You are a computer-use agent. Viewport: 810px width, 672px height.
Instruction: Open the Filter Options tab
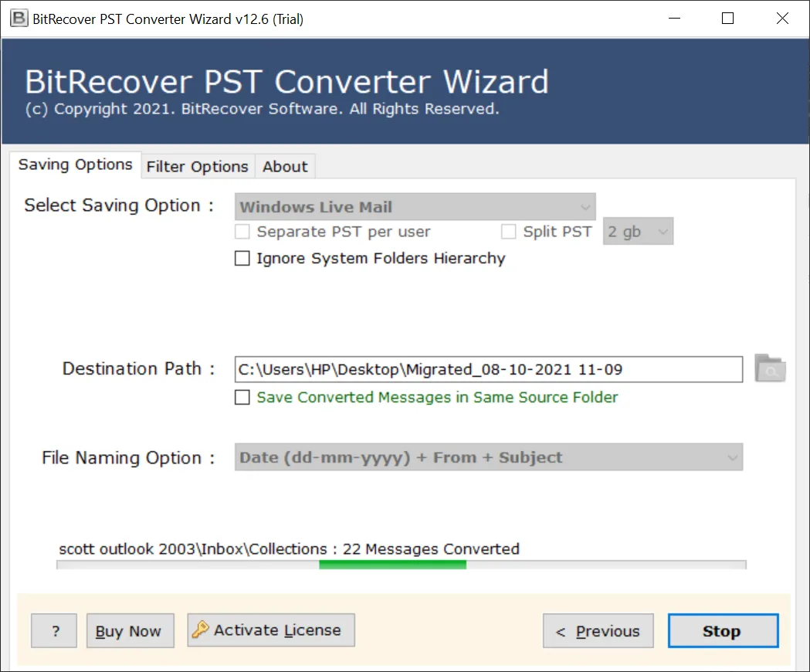198,166
